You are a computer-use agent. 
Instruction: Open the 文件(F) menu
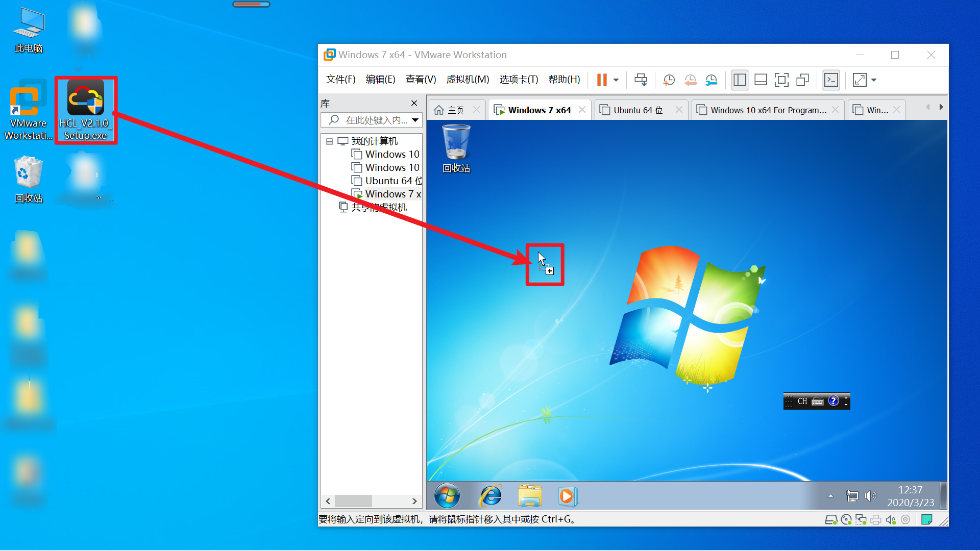[x=341, y=80]
